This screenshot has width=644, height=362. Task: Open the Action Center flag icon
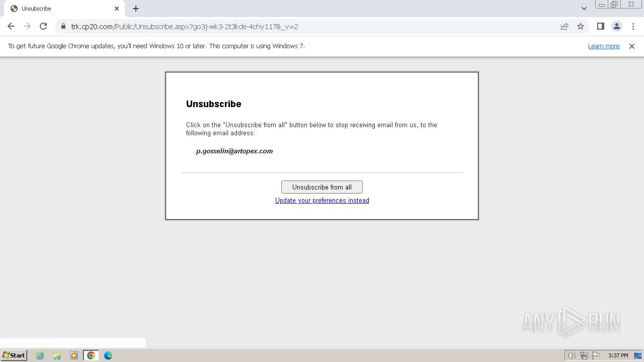pos(596,355)
